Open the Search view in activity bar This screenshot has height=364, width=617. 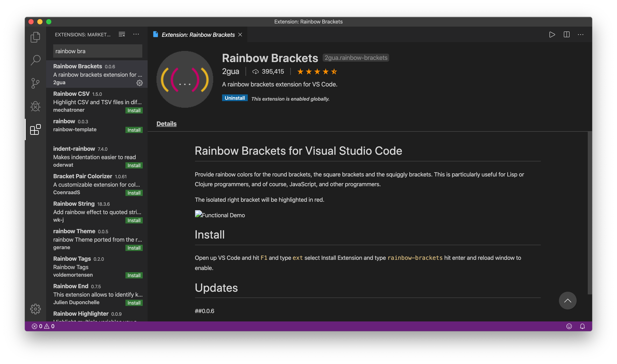point(35,60)
